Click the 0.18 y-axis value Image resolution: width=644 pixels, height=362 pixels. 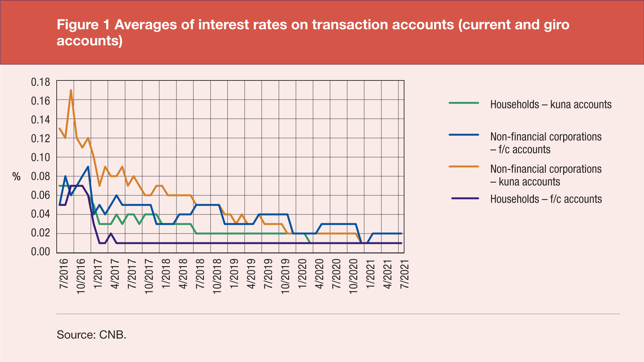click(40, 82)
